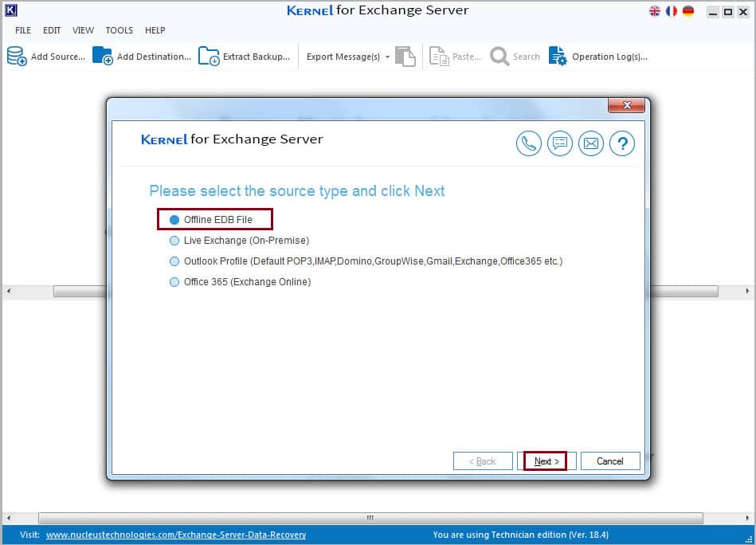Click the Add Destination label
756x545 pixels.
coord(154,57)
